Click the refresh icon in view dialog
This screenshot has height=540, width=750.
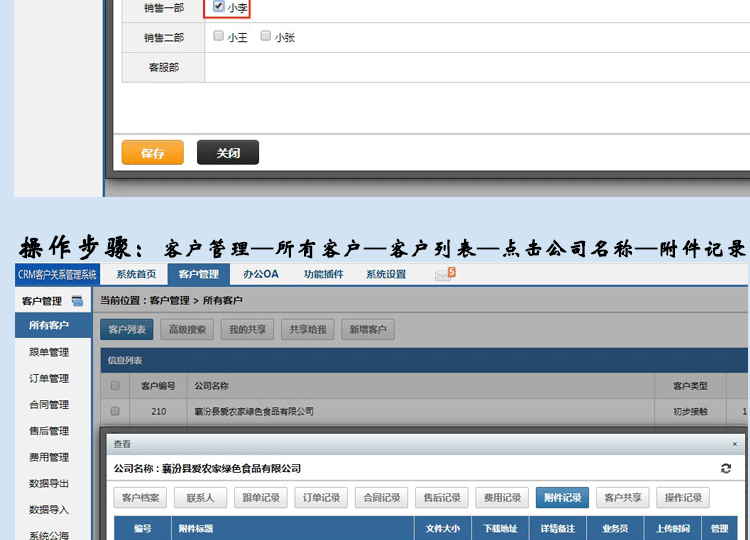726,469
